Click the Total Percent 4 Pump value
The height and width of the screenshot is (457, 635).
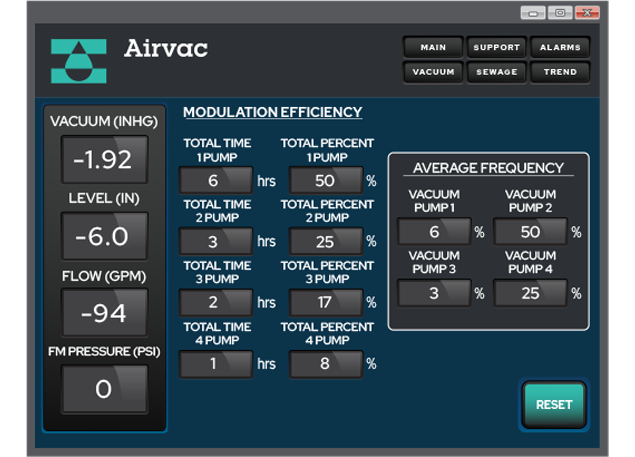point(325,363)
